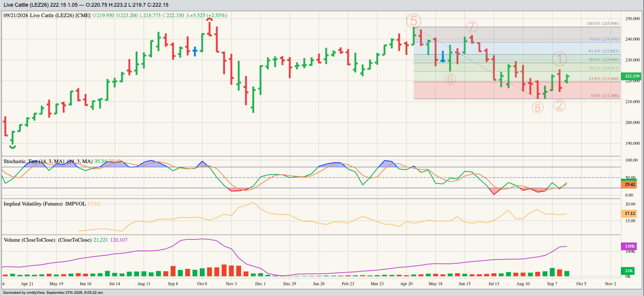Click the circled 8 wave marker
This screenshot has width=644, height=296.
(537, 108)
